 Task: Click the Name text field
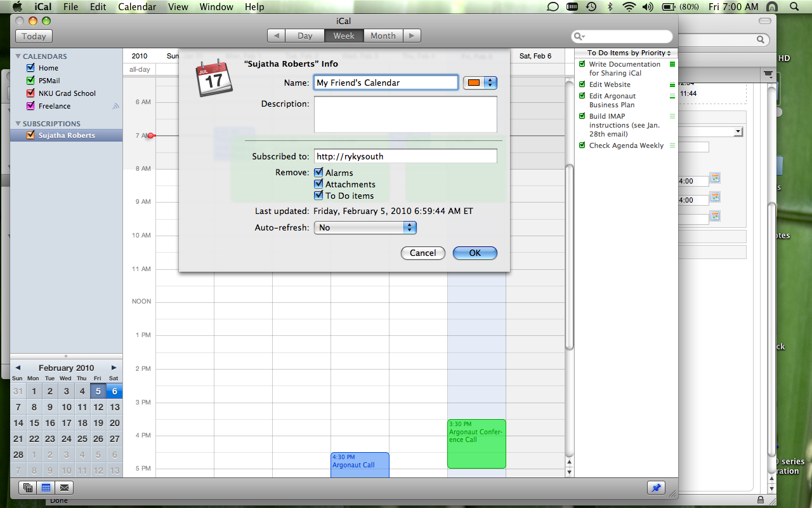[x=386, y=83]
